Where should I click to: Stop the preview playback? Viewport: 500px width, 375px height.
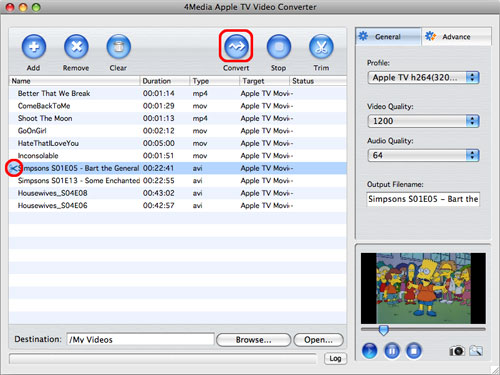[414, 351]
